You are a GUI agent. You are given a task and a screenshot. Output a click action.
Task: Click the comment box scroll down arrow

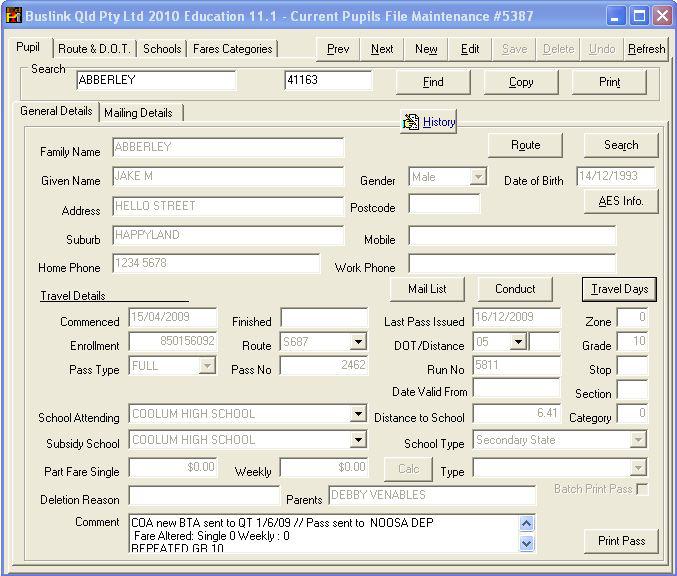[526, 543]
